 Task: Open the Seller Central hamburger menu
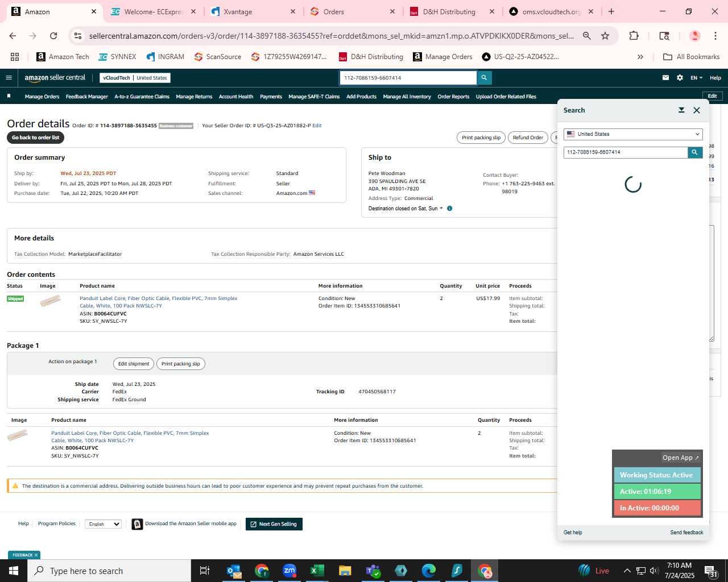(x=9, y=78)
